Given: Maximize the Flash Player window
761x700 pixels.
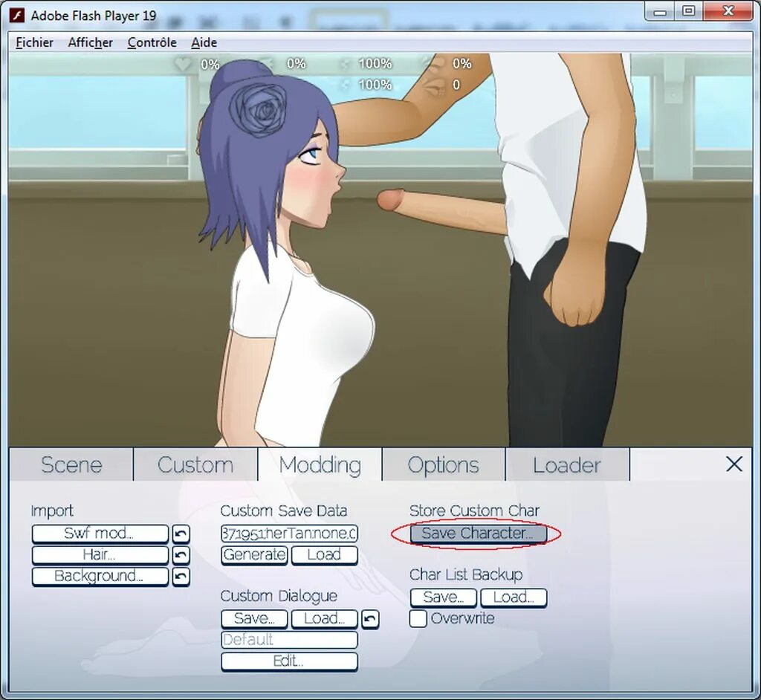Looking at the screenshot, I should 688,12.
